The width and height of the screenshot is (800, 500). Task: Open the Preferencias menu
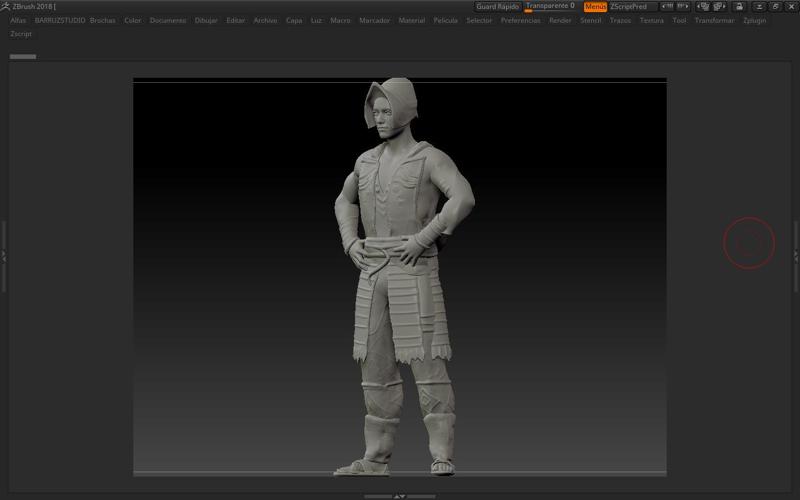(520, 20)
